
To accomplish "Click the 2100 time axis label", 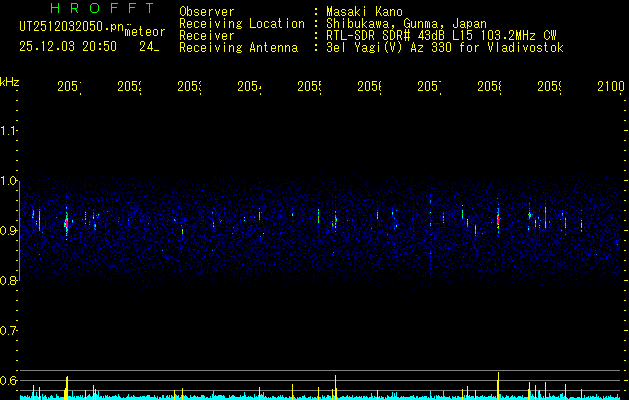I will pos(611,86).
